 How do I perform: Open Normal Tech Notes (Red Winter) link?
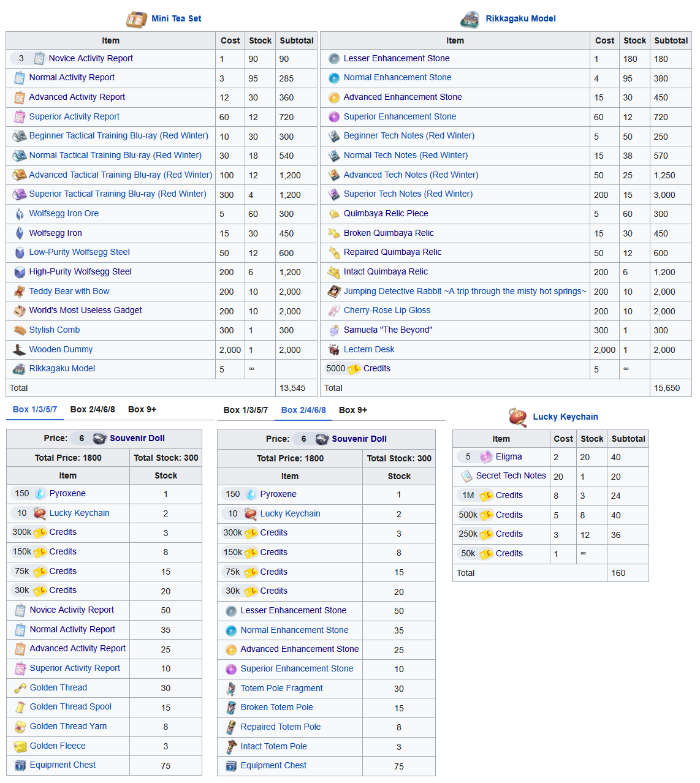point(406,156)
